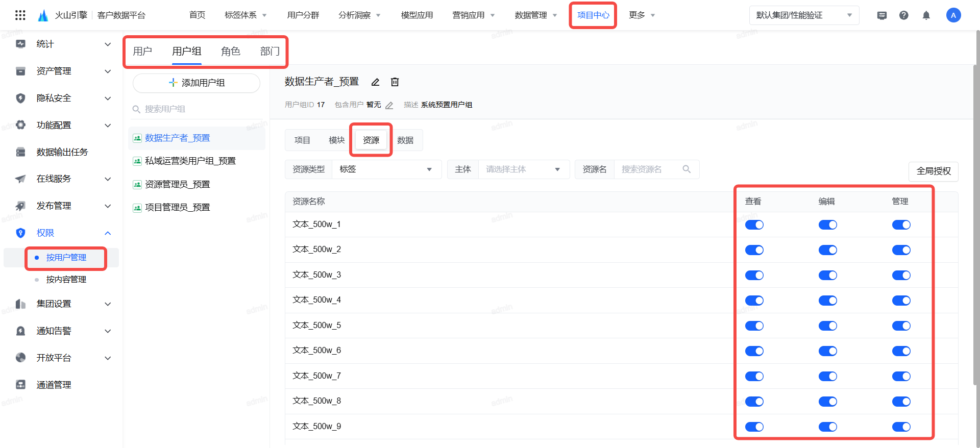Switch off 管理 for 文本_500w_9
Viewport: 980px width, 448px height.
(901, 427)
